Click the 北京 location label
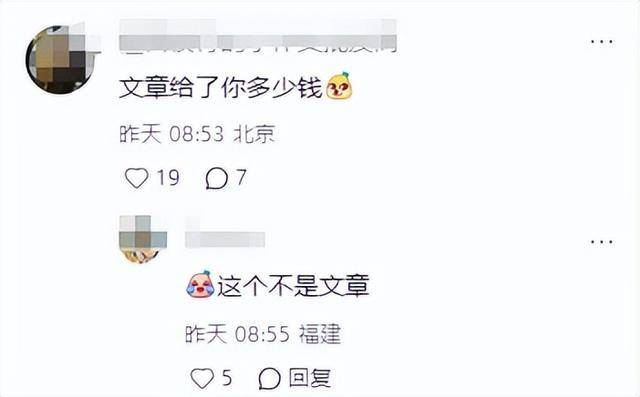This screenshot has width=640, height=397. pyautogui.click(x=254, y=134)
